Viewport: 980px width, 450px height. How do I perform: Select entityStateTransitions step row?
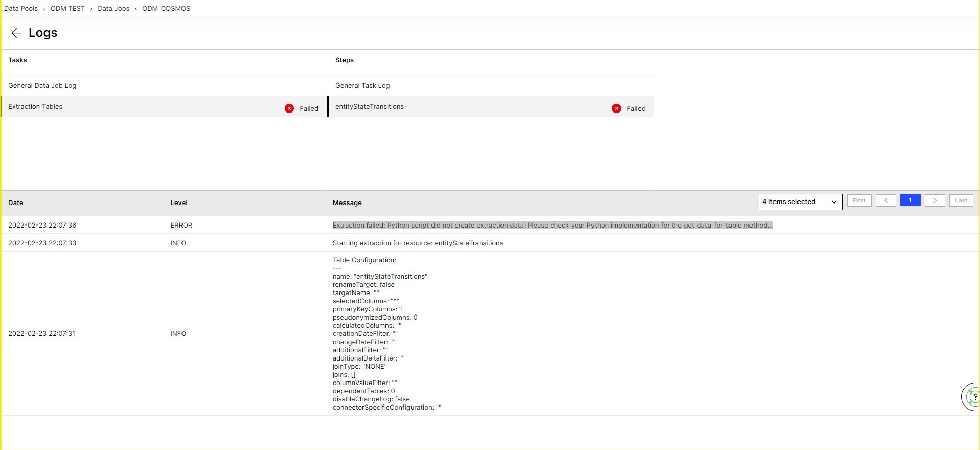point(491,106)
